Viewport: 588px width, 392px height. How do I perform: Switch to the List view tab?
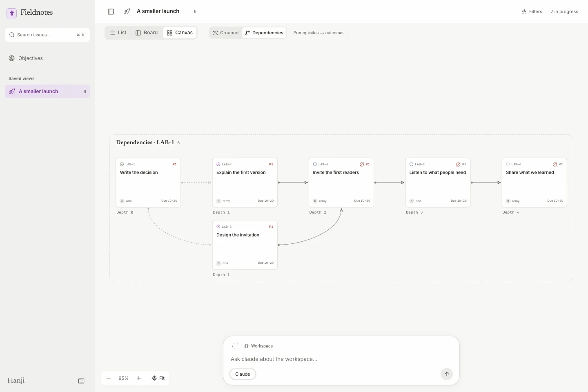point(118,33)
